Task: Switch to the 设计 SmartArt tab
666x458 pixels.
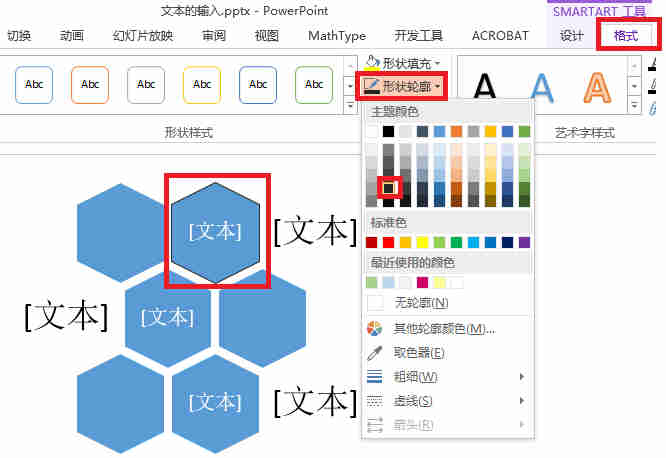Action: pyautogui.click(x=572, y=36)
